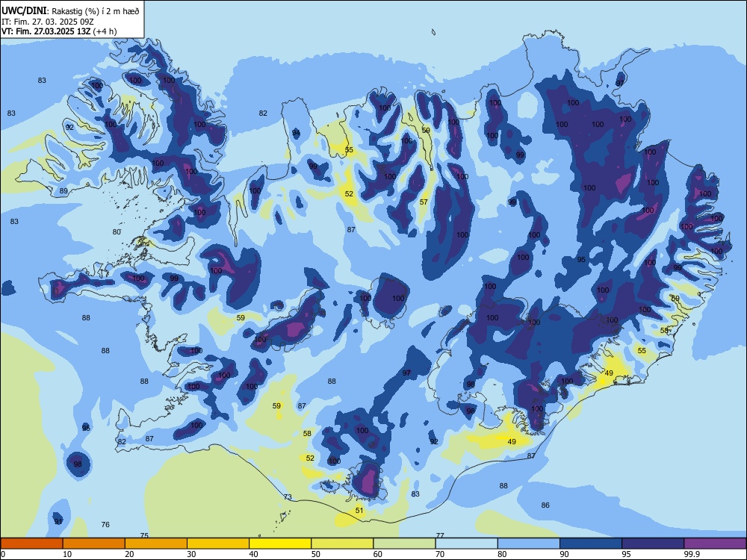Click the legend tick label '99.9'
The image size is (747, 560).
point(692,554)
